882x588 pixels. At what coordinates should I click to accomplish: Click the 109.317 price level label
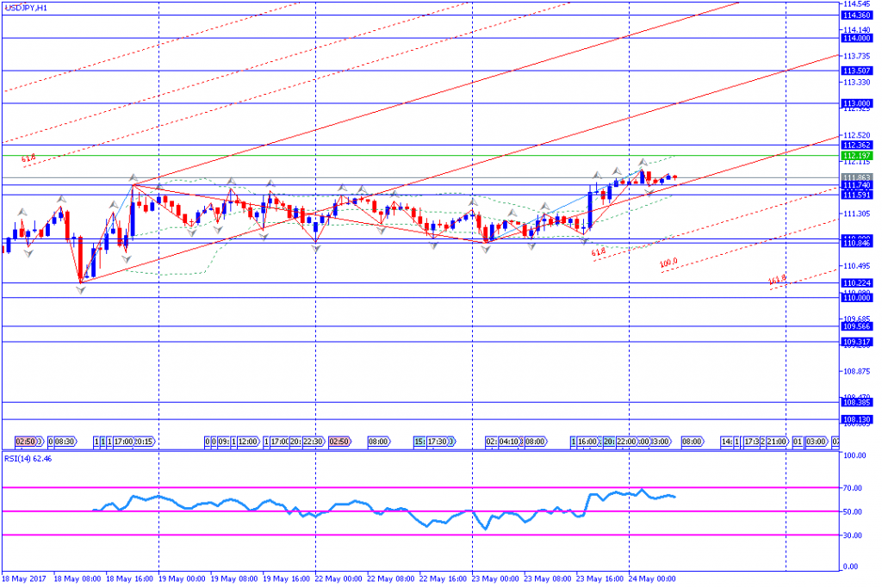pos(857,343)
